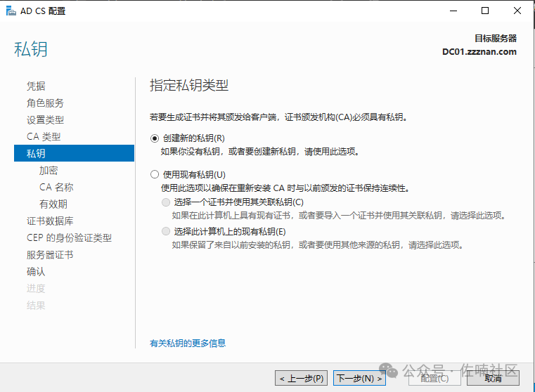Choose the disabled 选择一个证书并使用其关联私钥(C) option

pos(166,202)
